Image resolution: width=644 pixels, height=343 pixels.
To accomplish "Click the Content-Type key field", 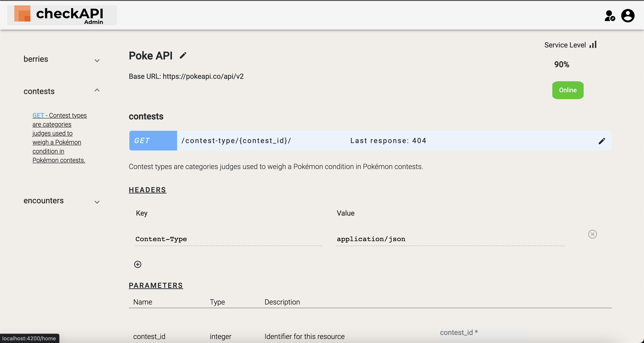I will (229, 239).
